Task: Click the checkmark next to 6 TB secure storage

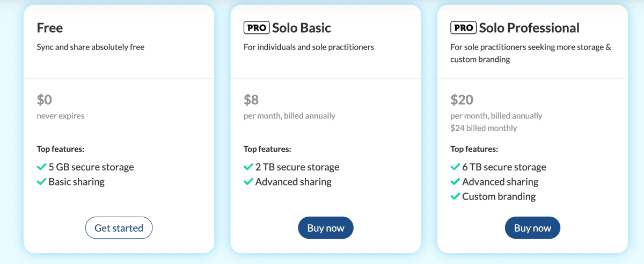Action: (455, 167)
